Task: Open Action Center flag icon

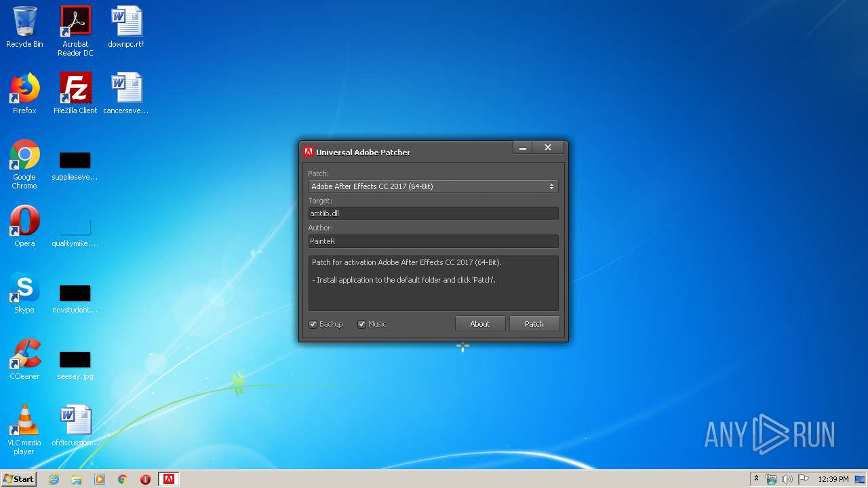Action: (804, 479)
